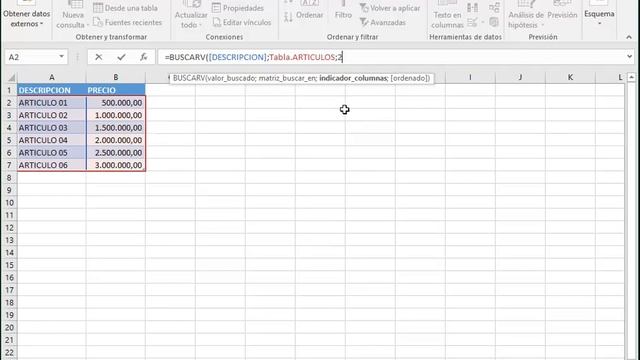Viewport: 640px width, 360px height.
Task: Click into the Name Box showing A2
Action: [x=32, y=57]
